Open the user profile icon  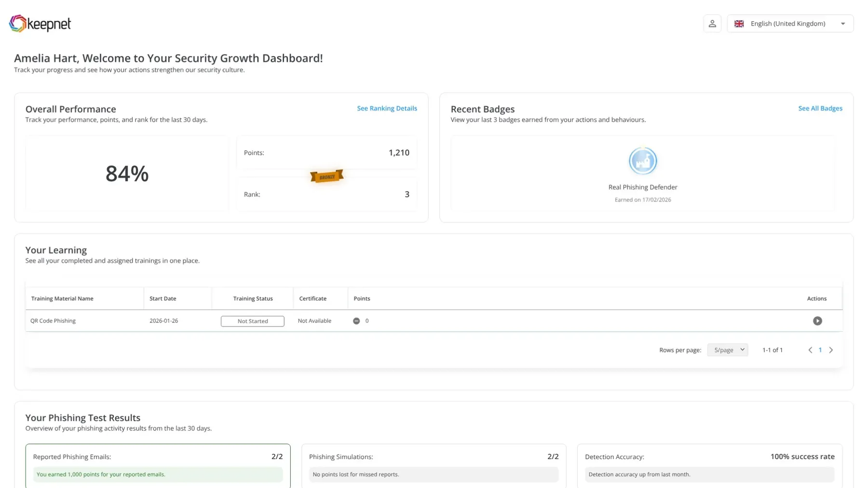pos(712,24)
